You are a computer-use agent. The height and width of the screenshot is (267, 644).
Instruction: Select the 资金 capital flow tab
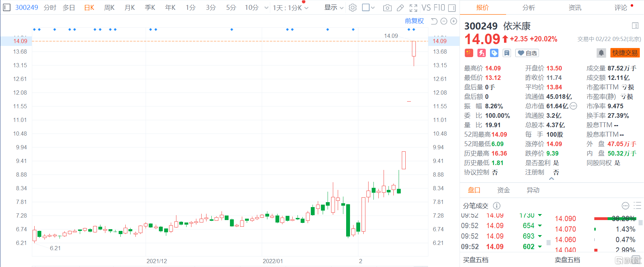pyautogui.click(x=504, y=190)
